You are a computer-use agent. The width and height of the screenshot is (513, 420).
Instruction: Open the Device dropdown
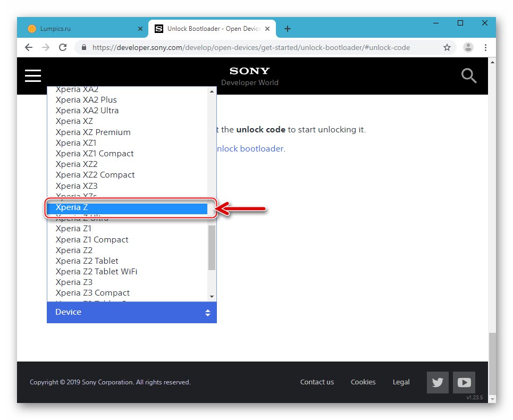coord(132,313)
